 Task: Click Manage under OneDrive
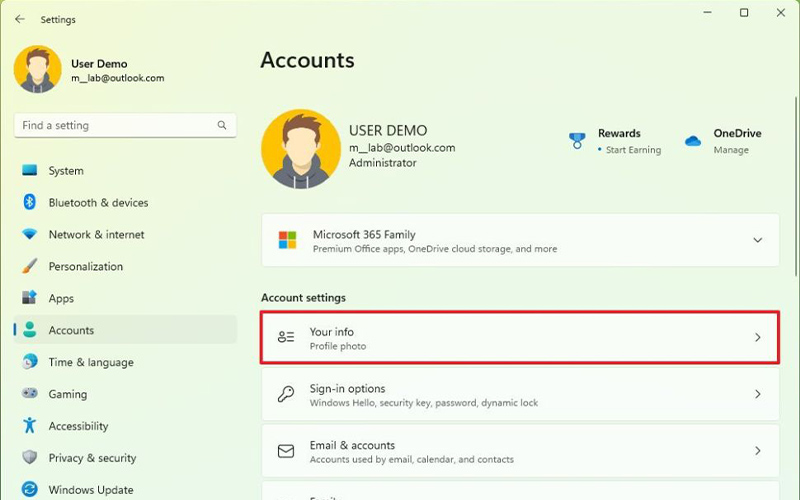pos(731,149)
